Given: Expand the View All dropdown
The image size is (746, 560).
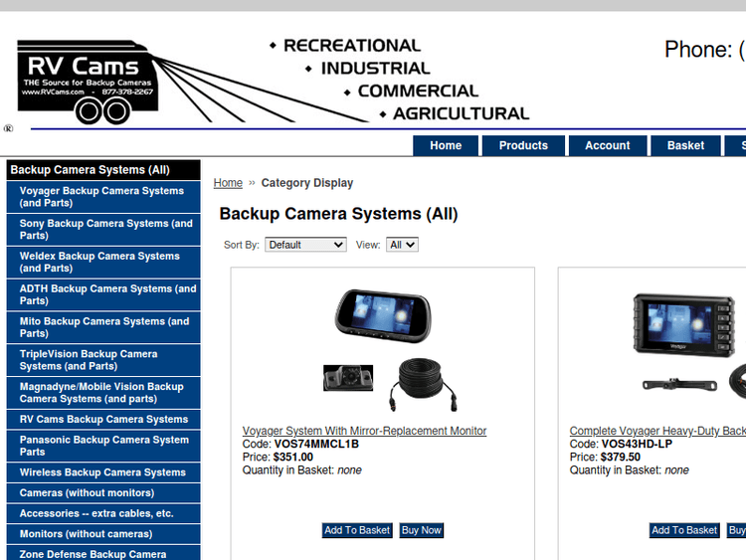Looking at the screenshot, I should click(402, 245).
